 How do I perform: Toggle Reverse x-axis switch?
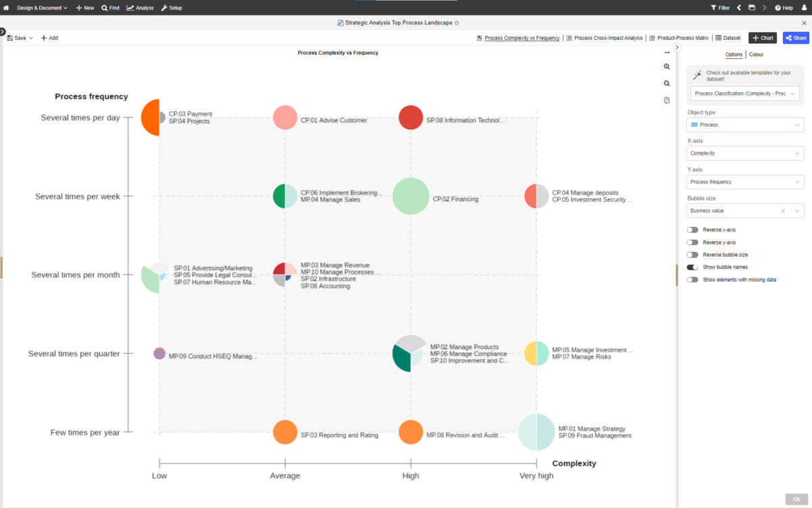(x=692, y=230)
